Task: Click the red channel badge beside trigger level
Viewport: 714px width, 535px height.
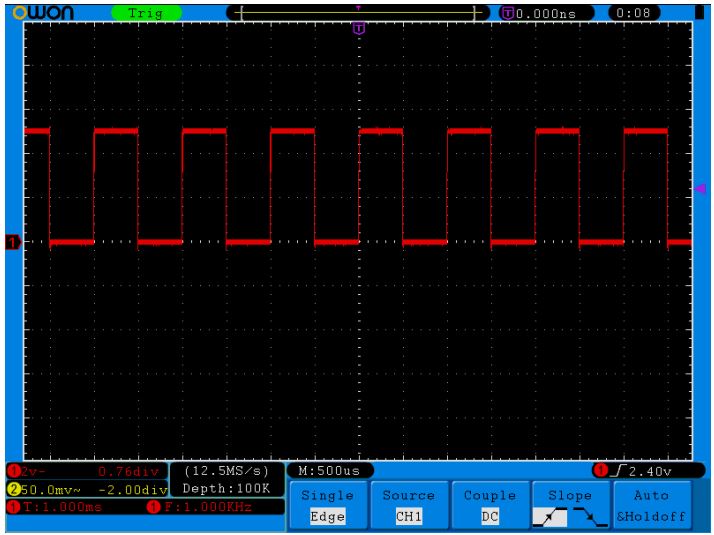Action: point(600,470)
